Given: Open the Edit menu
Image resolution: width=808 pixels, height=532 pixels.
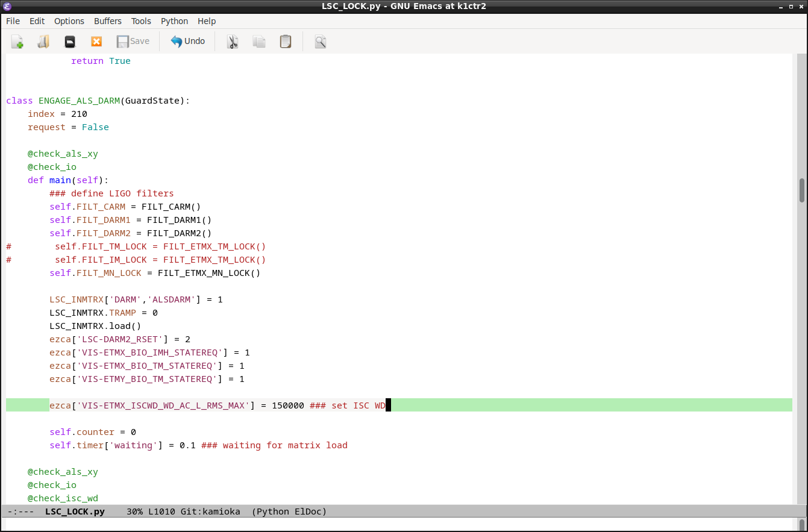Looking at the screenshot, I should click(37, 21).
